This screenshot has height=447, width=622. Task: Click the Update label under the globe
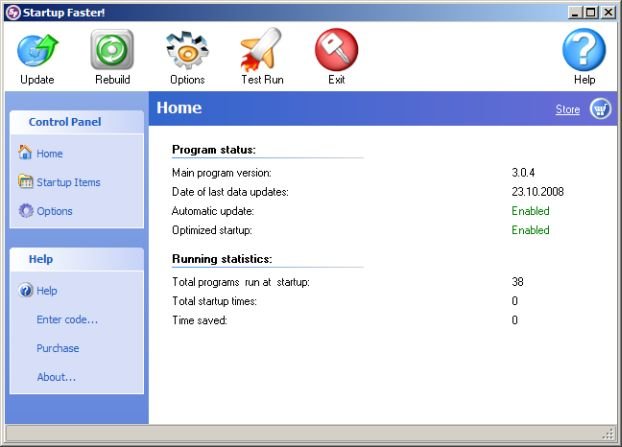click(37, 79)
